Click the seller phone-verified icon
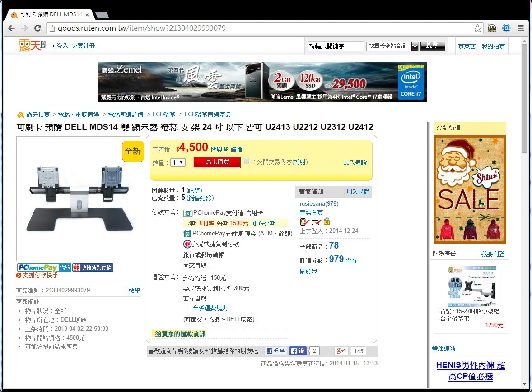This screenshot has height=392, width=532. coord(305,222)
